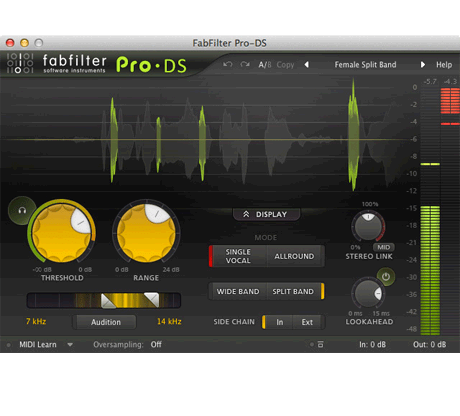Open the Help menu
This screenshot has width=460, height=416.
[x=444, y=65]
